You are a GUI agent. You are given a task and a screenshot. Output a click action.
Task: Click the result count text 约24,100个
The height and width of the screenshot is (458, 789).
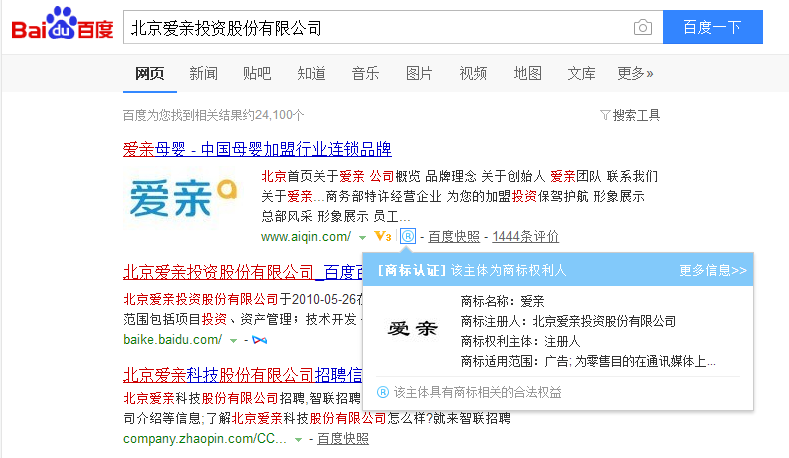pyautogui.click(x=213, y=115)
